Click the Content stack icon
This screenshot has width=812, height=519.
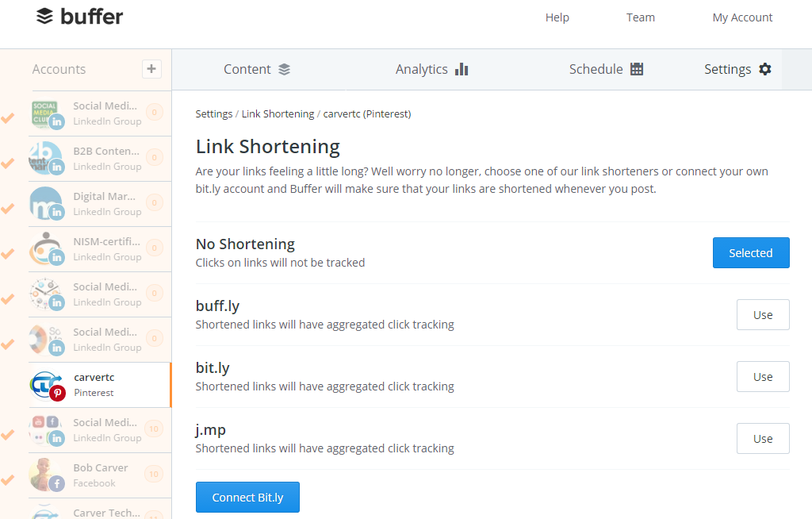click(x=285, y=70)
